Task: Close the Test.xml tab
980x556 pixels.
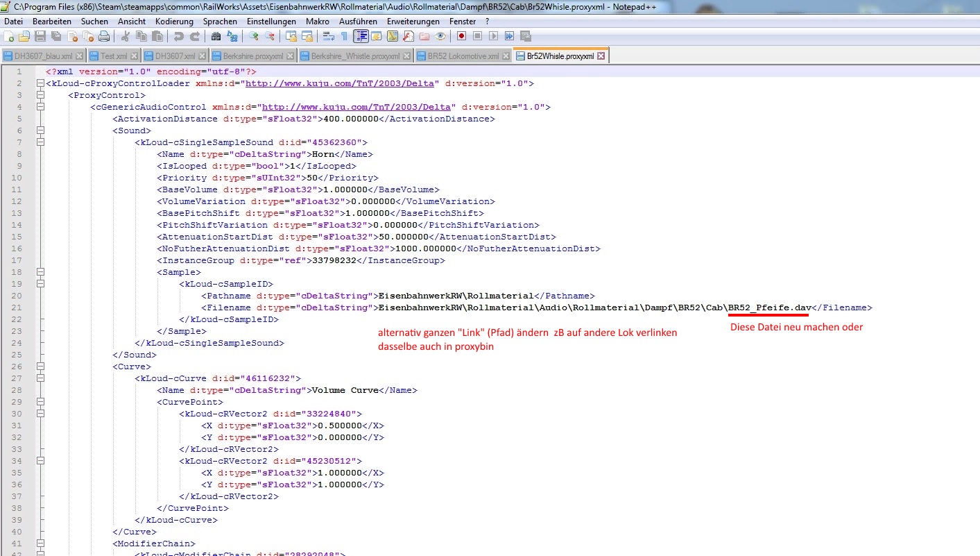Action: tap(133, 56)
